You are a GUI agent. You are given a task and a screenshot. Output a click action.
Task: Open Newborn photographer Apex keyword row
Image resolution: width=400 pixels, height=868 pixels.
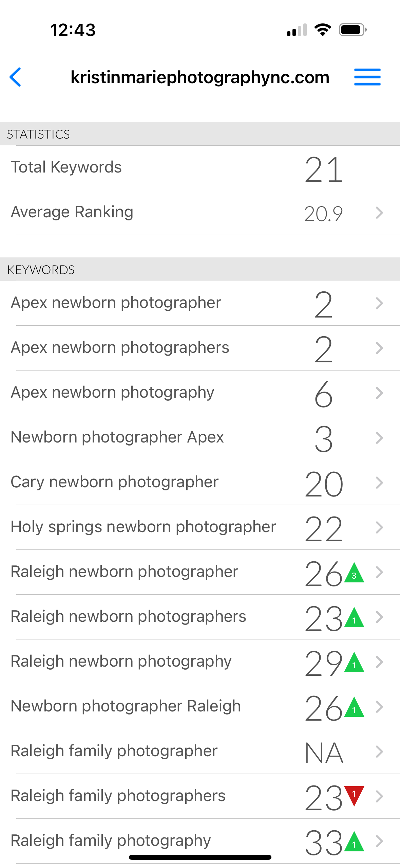click(x=117, y=437)
